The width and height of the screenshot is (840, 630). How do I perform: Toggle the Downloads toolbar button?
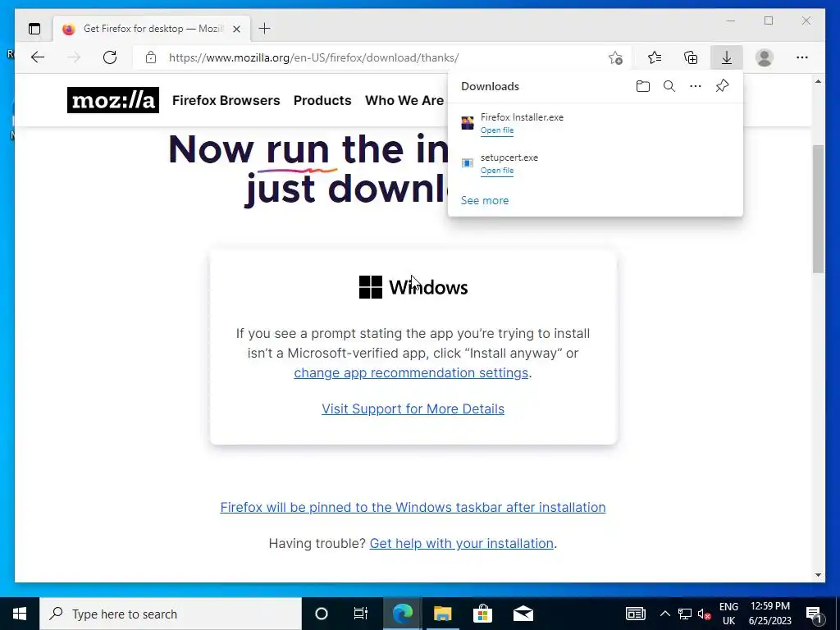click(x=727, y=57)
